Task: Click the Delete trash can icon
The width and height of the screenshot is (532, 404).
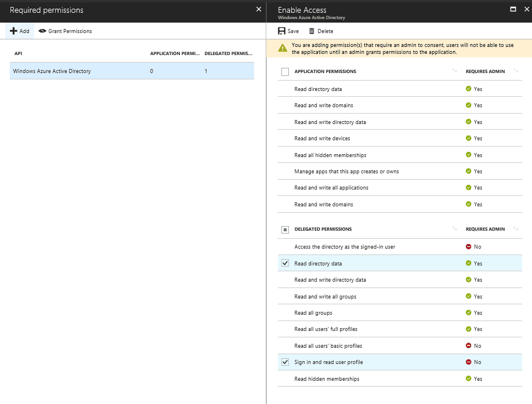Action: (x=312, y=31)
